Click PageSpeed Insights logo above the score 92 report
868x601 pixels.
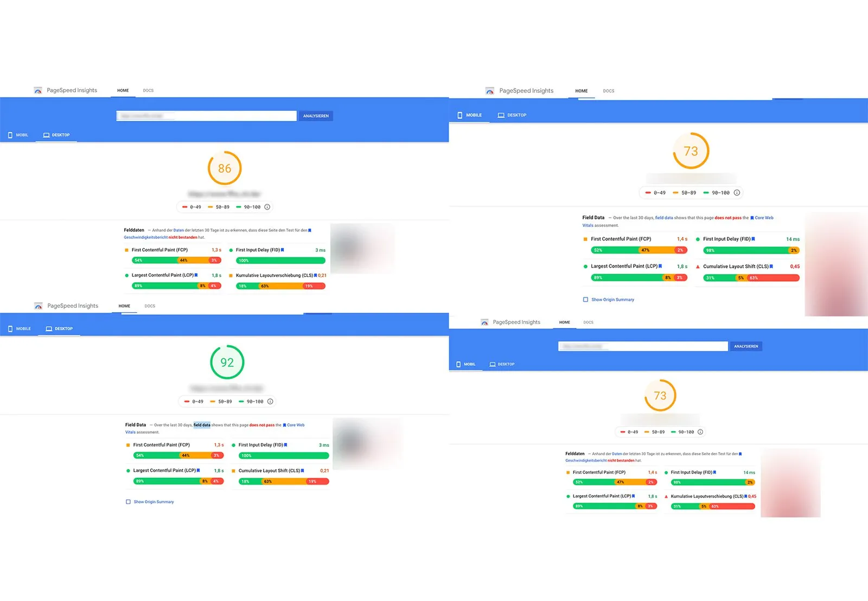point(39,306)
